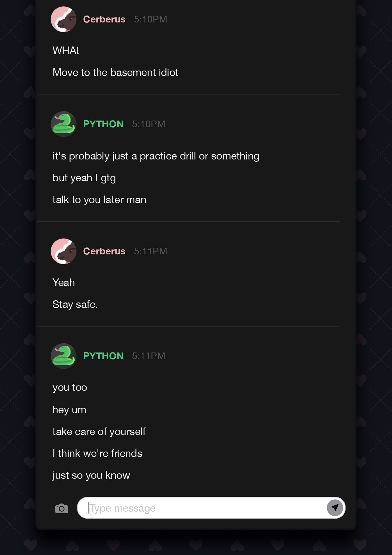Select message 'it's probably just a practice drill'
Screen dimensions: 392x555
pos(156,156)
